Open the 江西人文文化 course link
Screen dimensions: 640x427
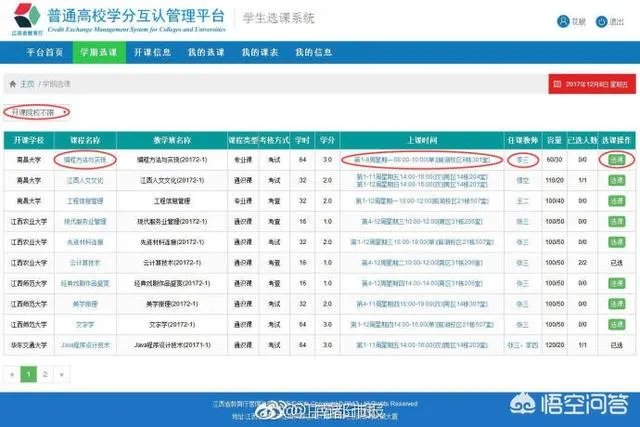pos(85,180)
